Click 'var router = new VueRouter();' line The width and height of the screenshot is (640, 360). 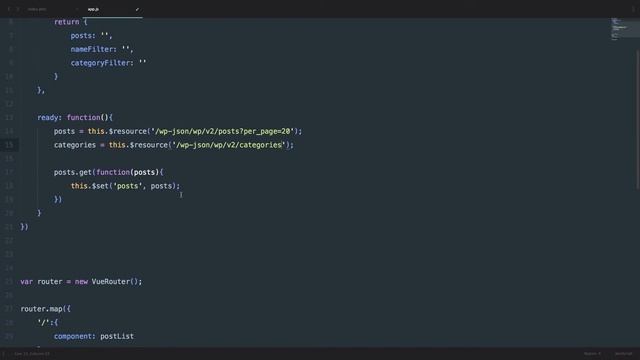[x=81, y=282]
